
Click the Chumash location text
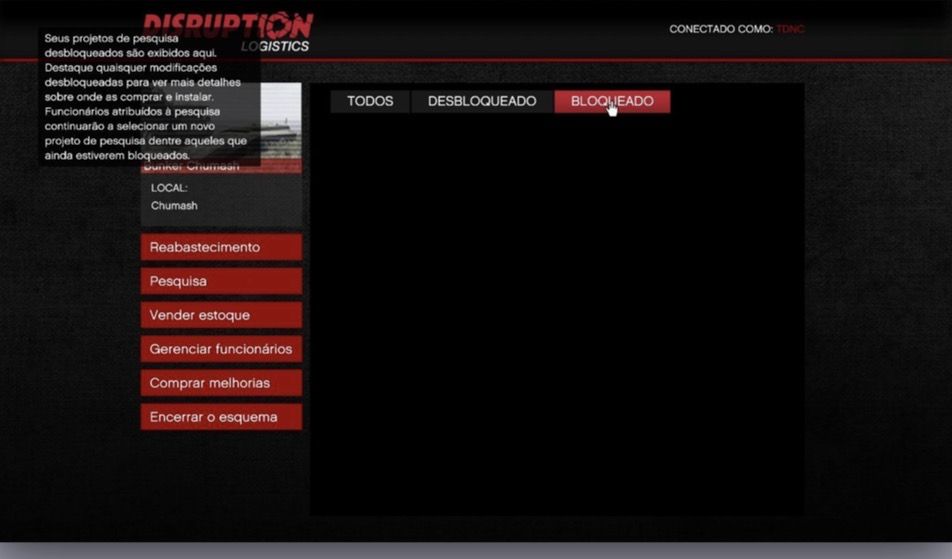(x=174, y=206)
